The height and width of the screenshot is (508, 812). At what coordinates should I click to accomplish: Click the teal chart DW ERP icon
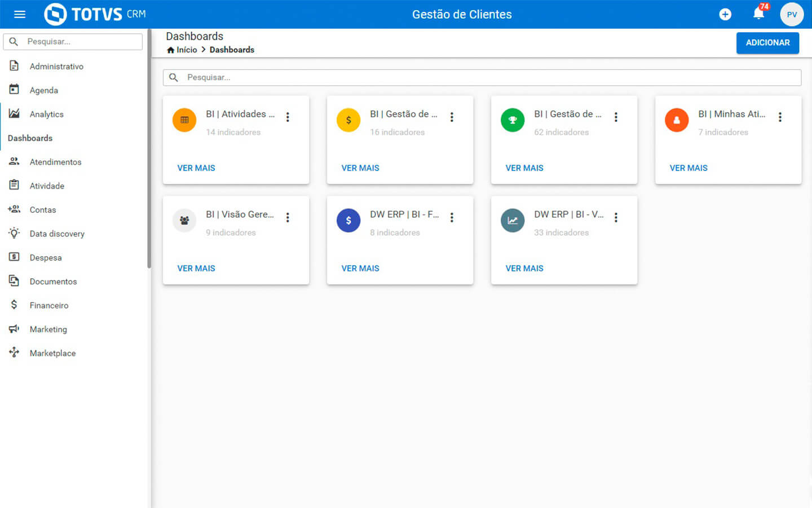point(513,220)
